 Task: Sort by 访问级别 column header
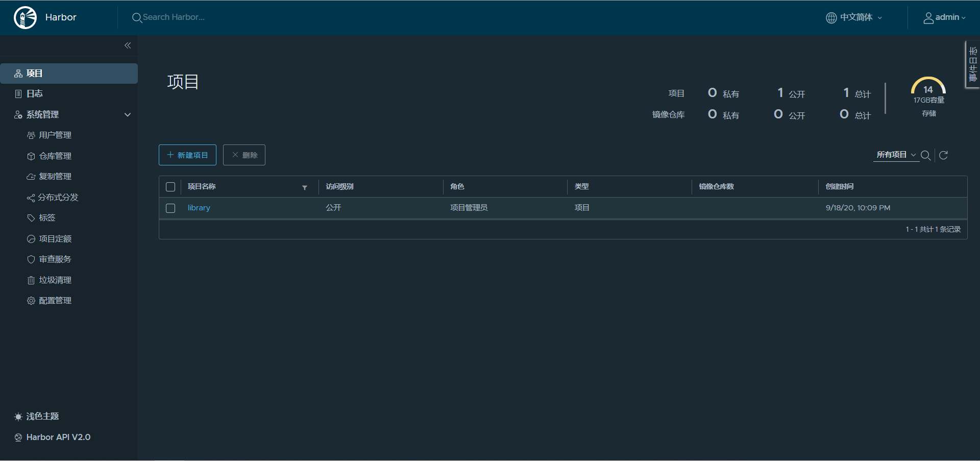[x=340, y=187]
